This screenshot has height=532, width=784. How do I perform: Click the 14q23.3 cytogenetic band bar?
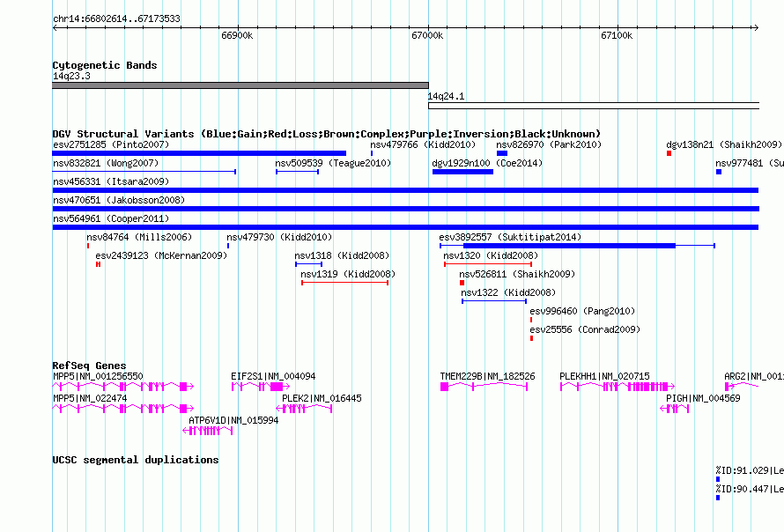[x=240, y=85]
